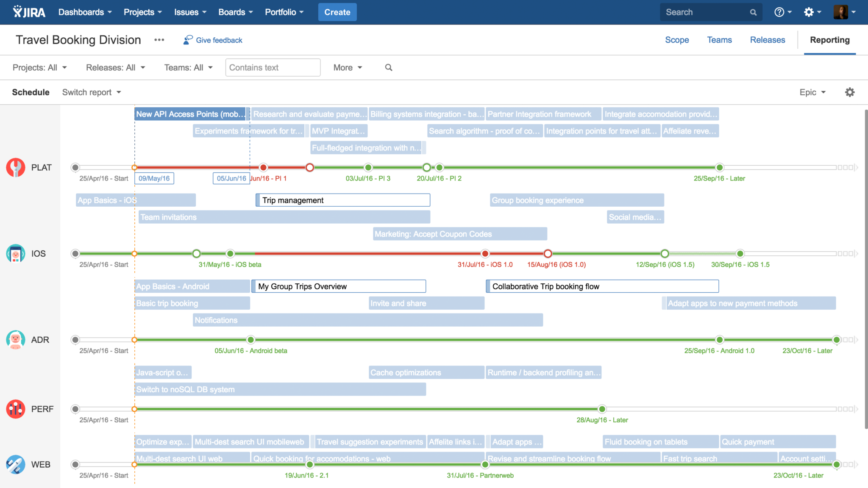Switch to the Scope tab
The width and height of the screenshot is (868, 488).
676,40
